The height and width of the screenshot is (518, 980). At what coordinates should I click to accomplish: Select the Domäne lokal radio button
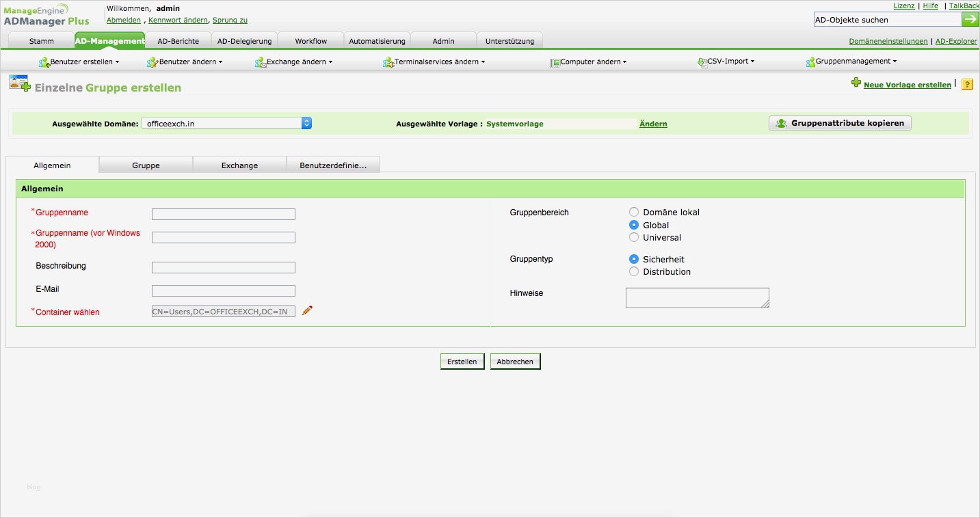pyautogui.click(x=634, y=212)
